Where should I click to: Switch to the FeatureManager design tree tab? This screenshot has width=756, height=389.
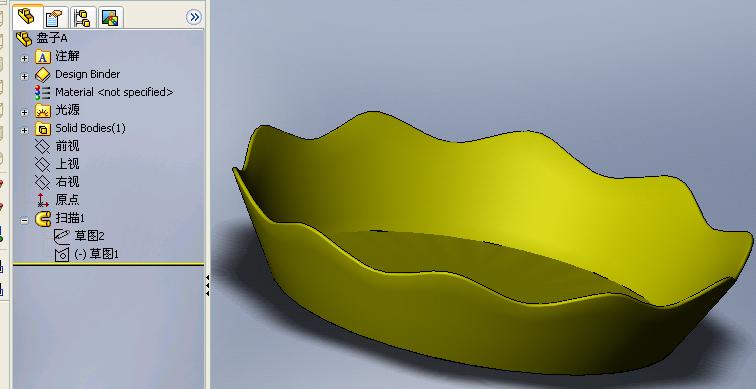27,17
